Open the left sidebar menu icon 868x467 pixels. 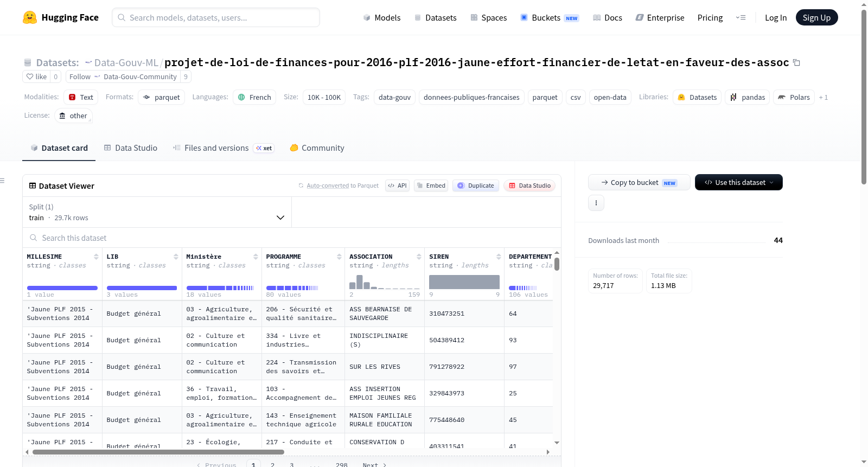coord(3,181)
